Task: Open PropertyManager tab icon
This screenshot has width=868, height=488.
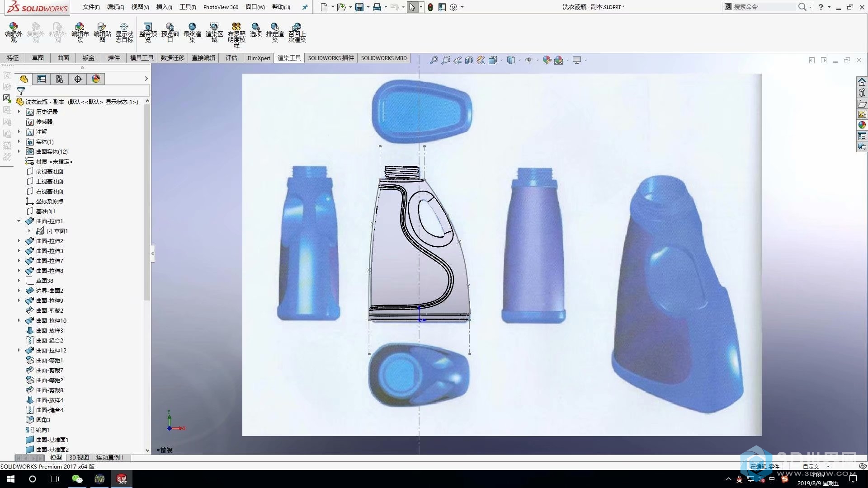Action: coord(42,79)
